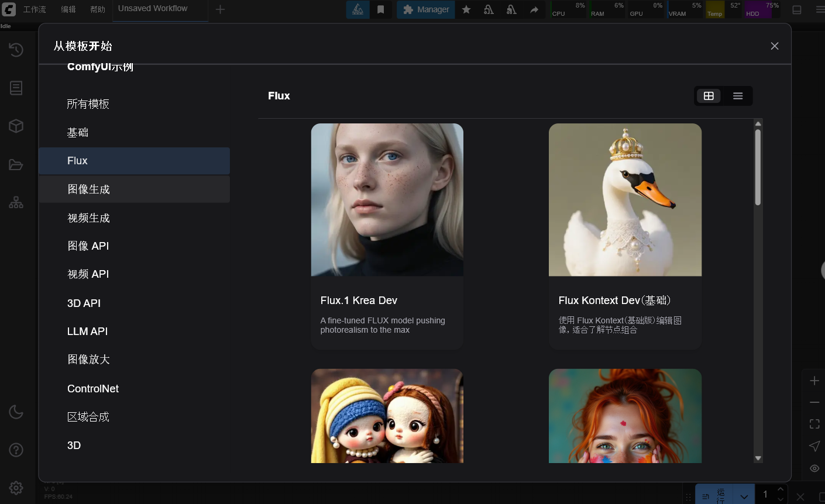Open the Flux.1 Krea Dev template
825x504 pixels.
click(387, 236)
